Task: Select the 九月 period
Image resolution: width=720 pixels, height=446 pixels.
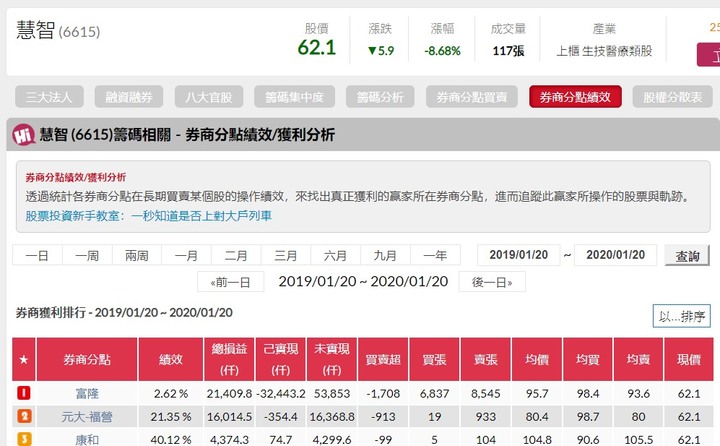Action: (385, 255)
